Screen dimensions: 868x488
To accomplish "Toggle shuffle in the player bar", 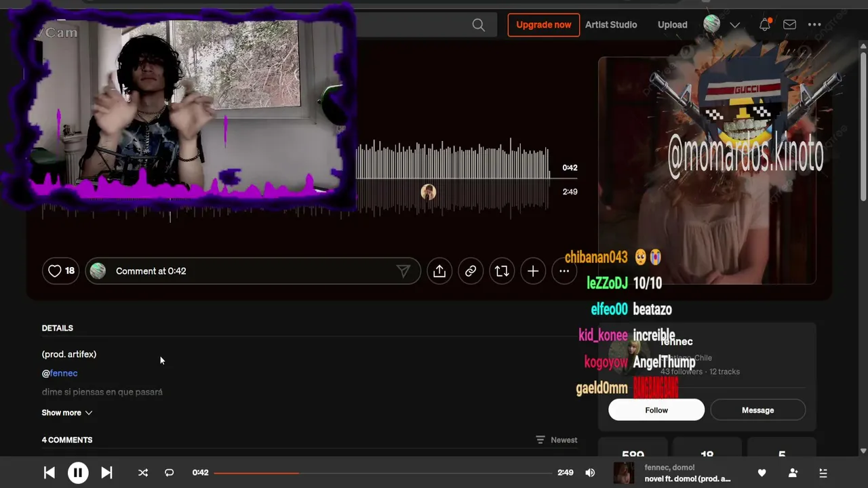I will tap(143, 473).
